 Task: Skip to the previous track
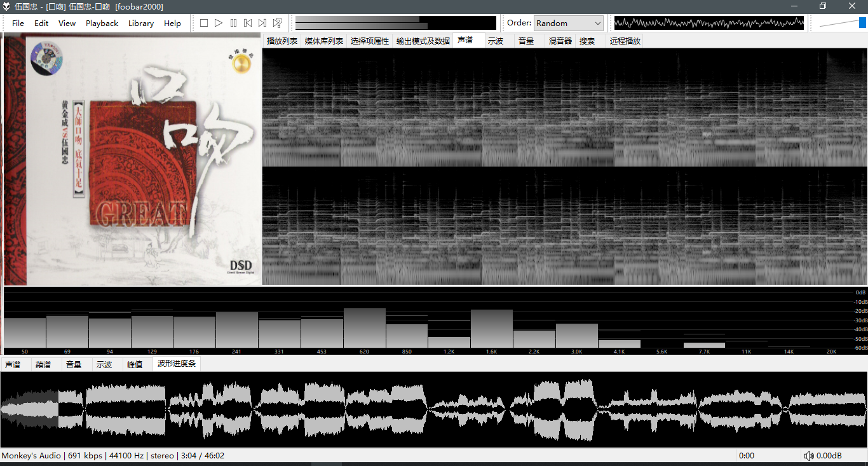point(248,23)
